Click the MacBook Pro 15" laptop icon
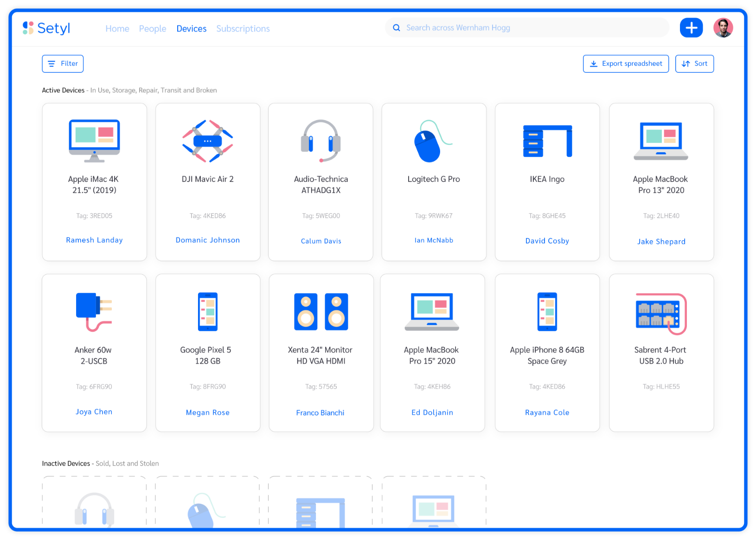756x540 pixels. 432,312
